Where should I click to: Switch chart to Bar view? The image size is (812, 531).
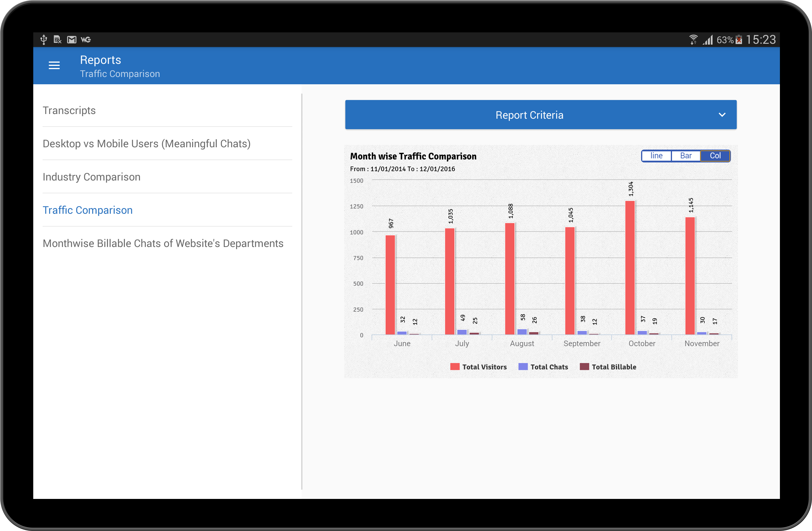tap(686, 156)
